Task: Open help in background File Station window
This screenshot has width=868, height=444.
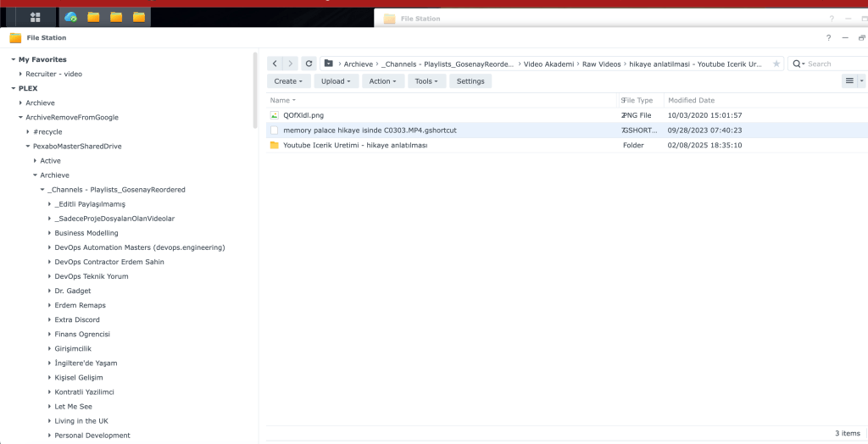Action: pyautogui.click(x=832, y=19)
